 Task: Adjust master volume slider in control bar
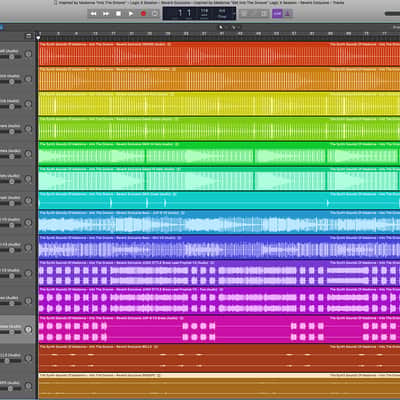pyautogui.click(x=392, y=14)
